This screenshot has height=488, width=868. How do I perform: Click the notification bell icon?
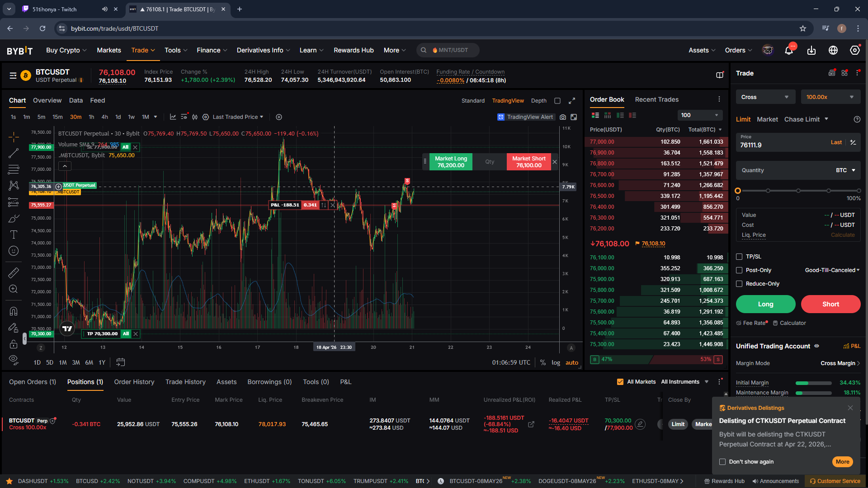(x=789, y=50)
